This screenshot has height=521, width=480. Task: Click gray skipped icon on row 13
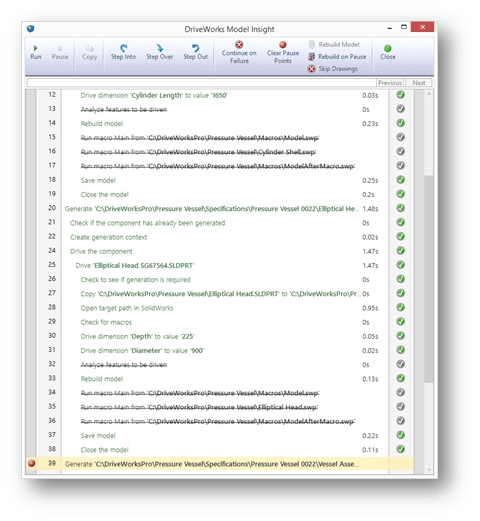tap(401, 109)
